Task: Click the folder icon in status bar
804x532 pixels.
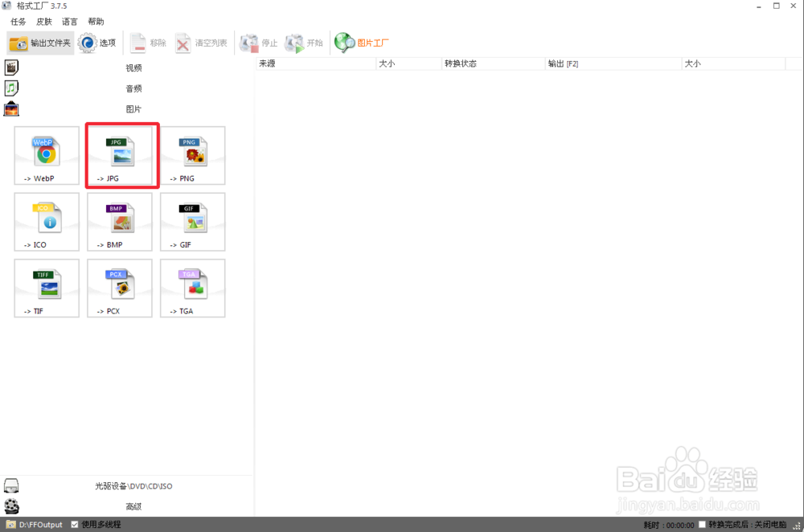Action: 10,524
